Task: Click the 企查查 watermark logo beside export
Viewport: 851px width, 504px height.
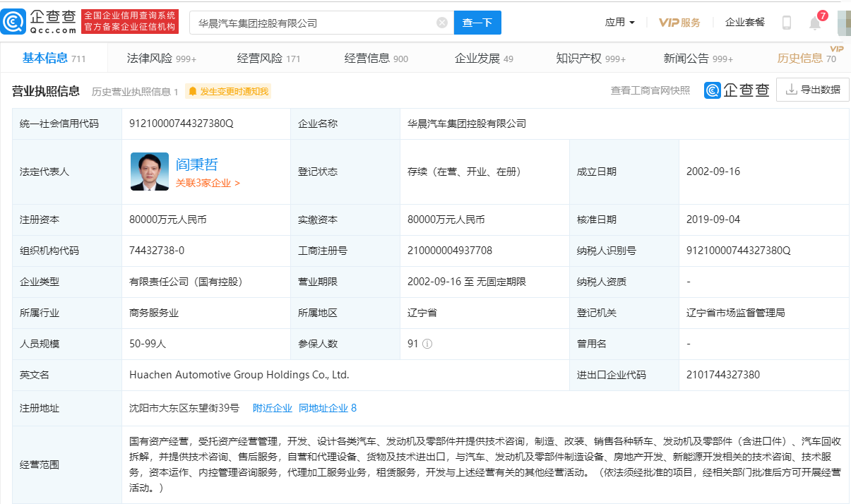Action: [737, 90]
